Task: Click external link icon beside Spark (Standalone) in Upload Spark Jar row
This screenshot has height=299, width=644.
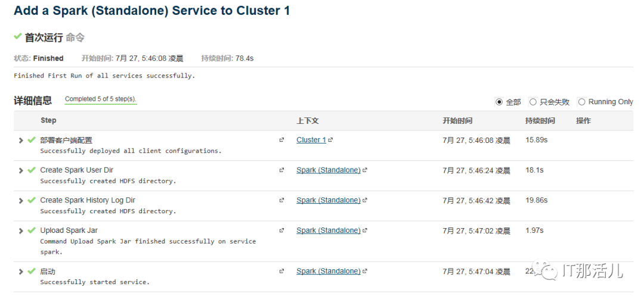Action: tap(365, 231)
